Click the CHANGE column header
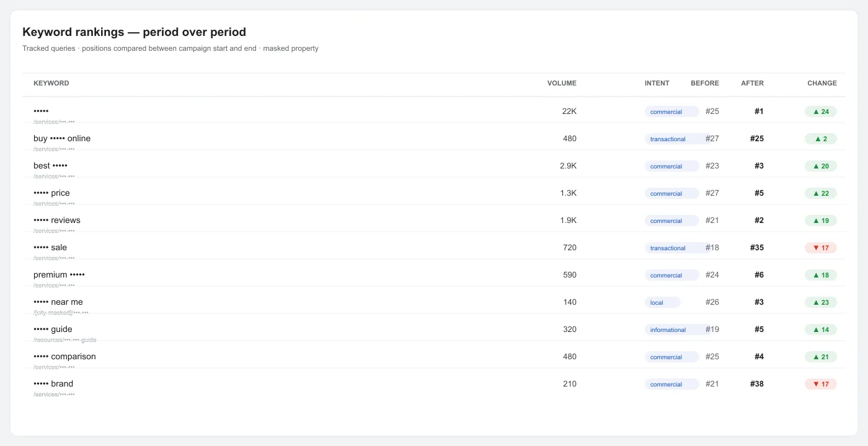868x446 pixels. [821, 83]
